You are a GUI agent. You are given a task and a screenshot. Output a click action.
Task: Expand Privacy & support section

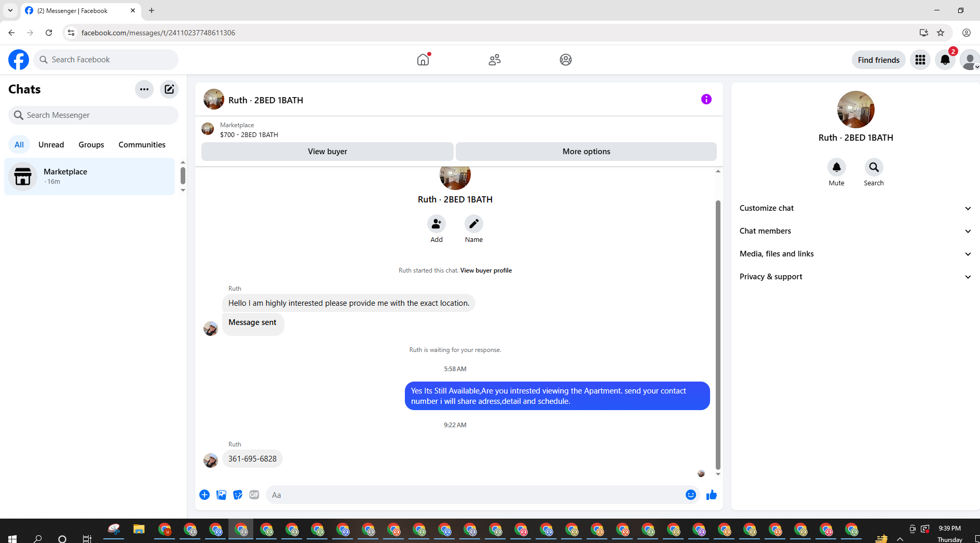click(x=855, y=277)
